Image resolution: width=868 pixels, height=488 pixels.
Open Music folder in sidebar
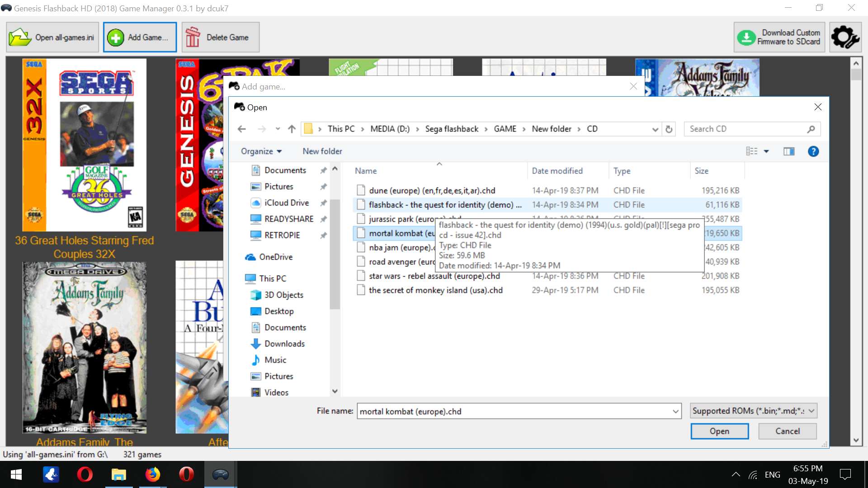click(x=275, y=360)
